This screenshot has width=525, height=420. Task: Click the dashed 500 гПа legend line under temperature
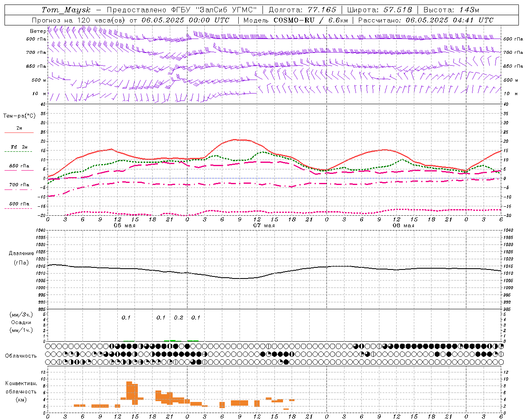pos(19,209)
